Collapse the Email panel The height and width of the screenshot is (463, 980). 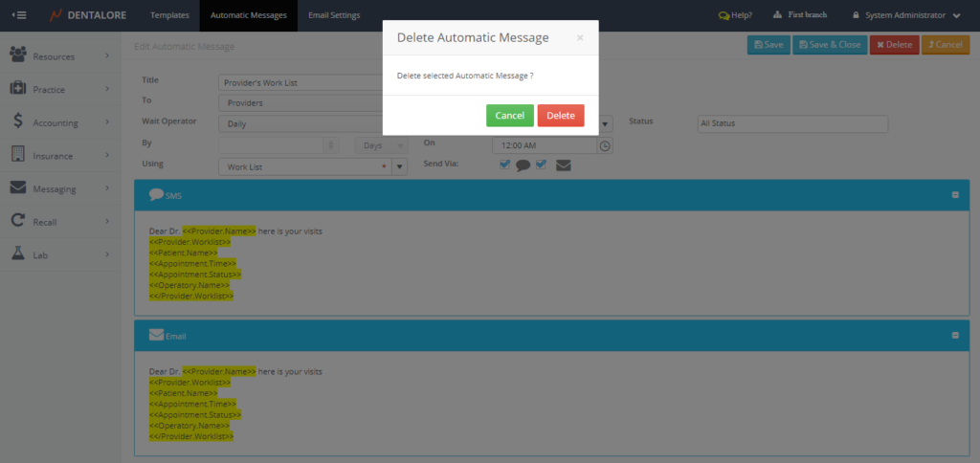coord(955,336)
